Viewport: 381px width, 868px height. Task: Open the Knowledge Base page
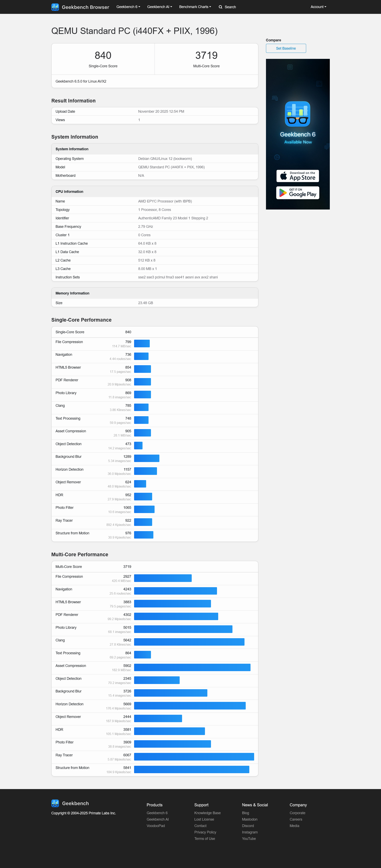point(207,813)
